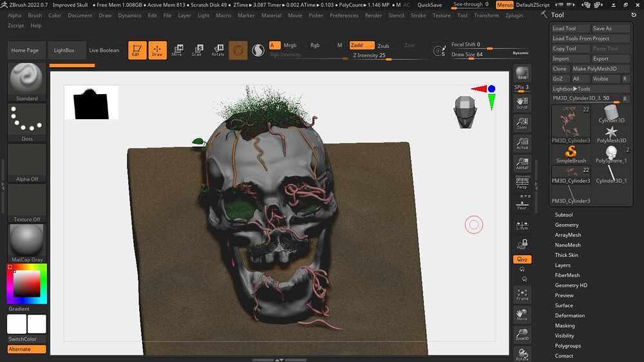The image size is (644, 362).
Task: Open the Dots stroke picker
Action: pos(26,122)
